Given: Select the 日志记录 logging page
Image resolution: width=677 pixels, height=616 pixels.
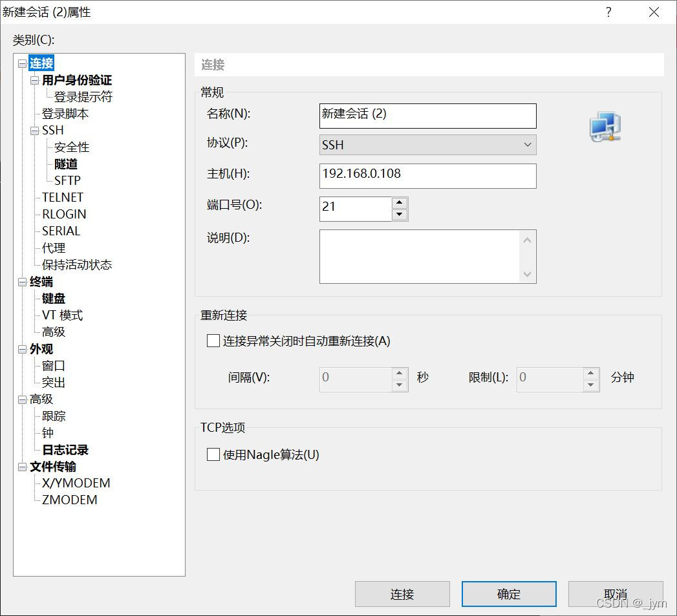Looking at the screenshot, I should [x=65, y=449].
